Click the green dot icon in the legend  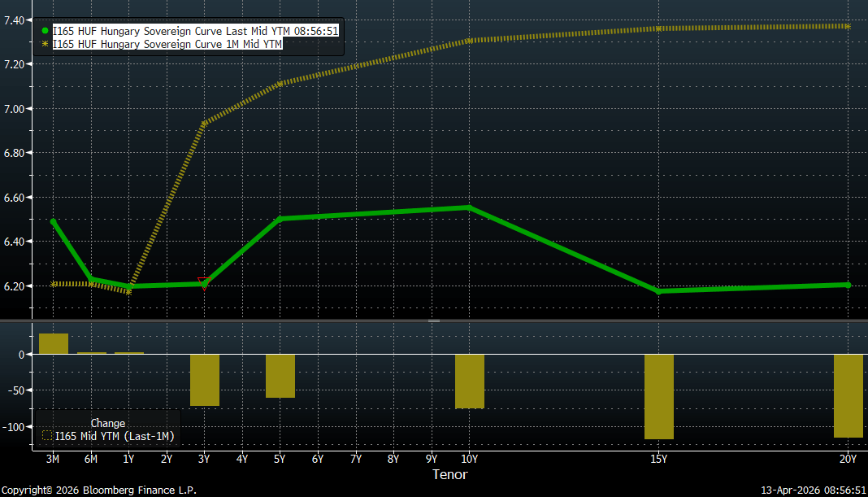coord(46,31)
